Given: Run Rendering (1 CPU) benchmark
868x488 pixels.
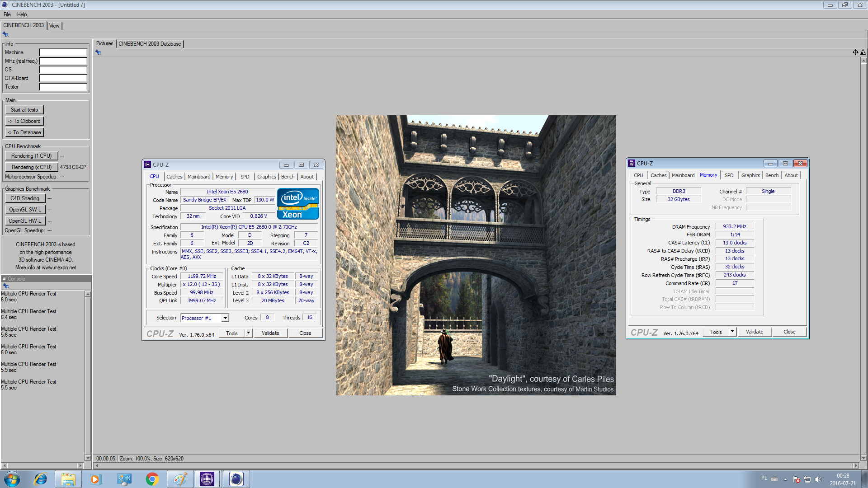Looking at the screenshot, I should point(32,156).
